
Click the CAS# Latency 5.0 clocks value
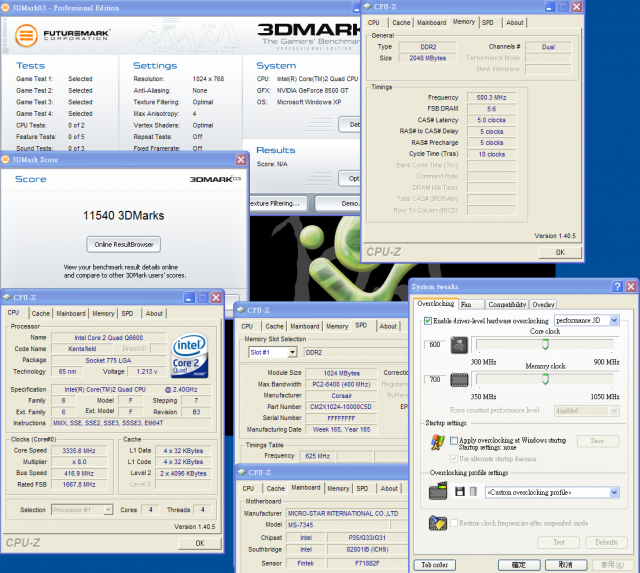pos(491,120)
